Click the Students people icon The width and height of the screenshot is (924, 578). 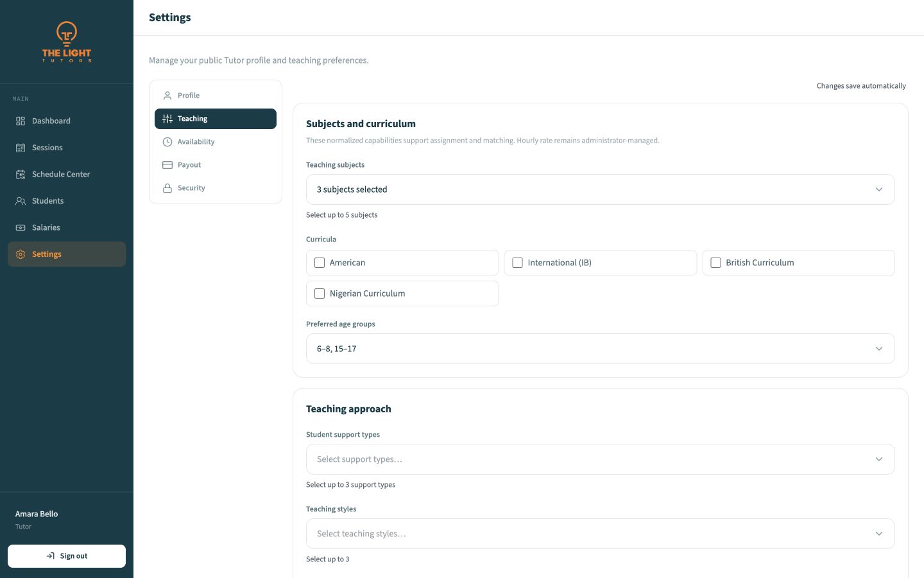[x=21, y=201]
